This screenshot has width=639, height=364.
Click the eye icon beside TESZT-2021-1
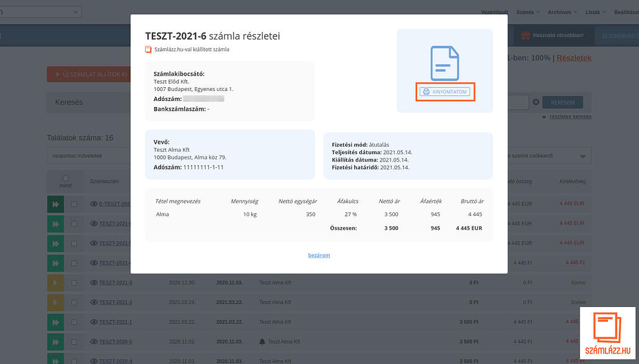point(94,322)
